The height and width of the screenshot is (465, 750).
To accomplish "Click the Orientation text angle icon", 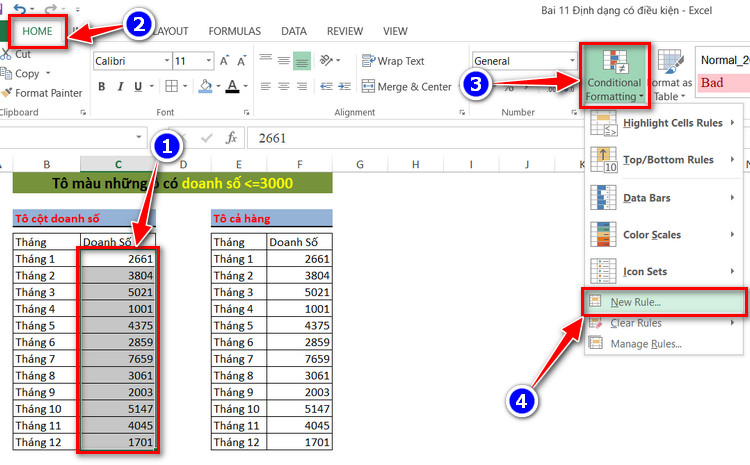I will 327,60.
